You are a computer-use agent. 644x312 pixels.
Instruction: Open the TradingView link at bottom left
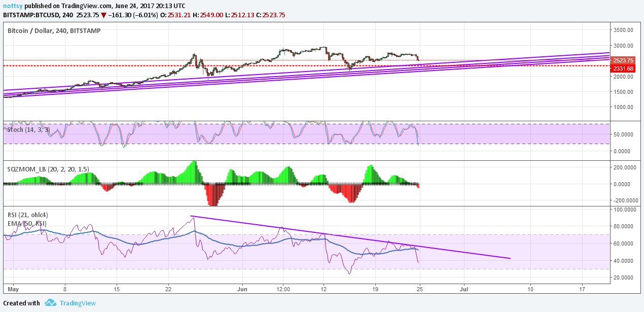(x=78, y=303)
